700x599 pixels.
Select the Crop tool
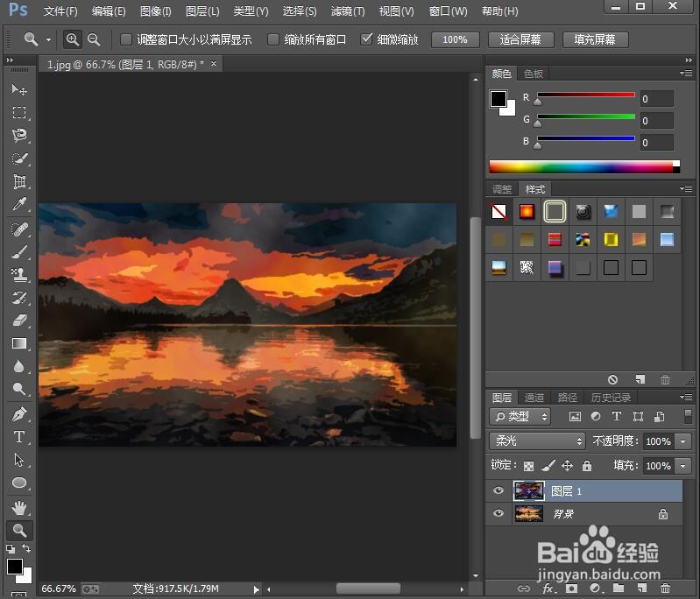pyautogui.click(x=18, y=181)
